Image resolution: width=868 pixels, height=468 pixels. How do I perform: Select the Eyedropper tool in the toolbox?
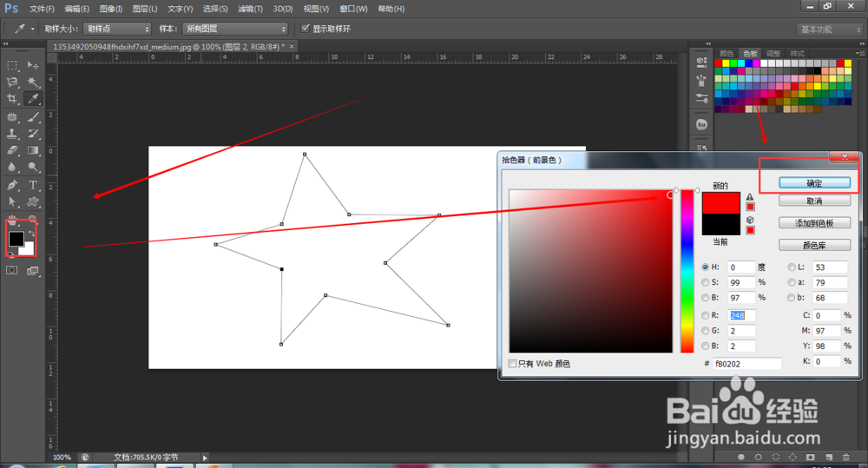point(33,99)
